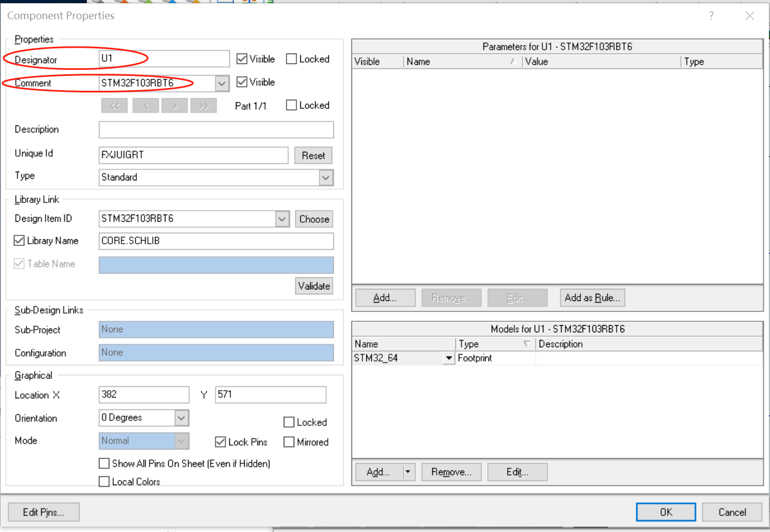Open the Design Item ID dropdown arrow
The height and width of the screenshot is (532, 770).
coord(282,219)
